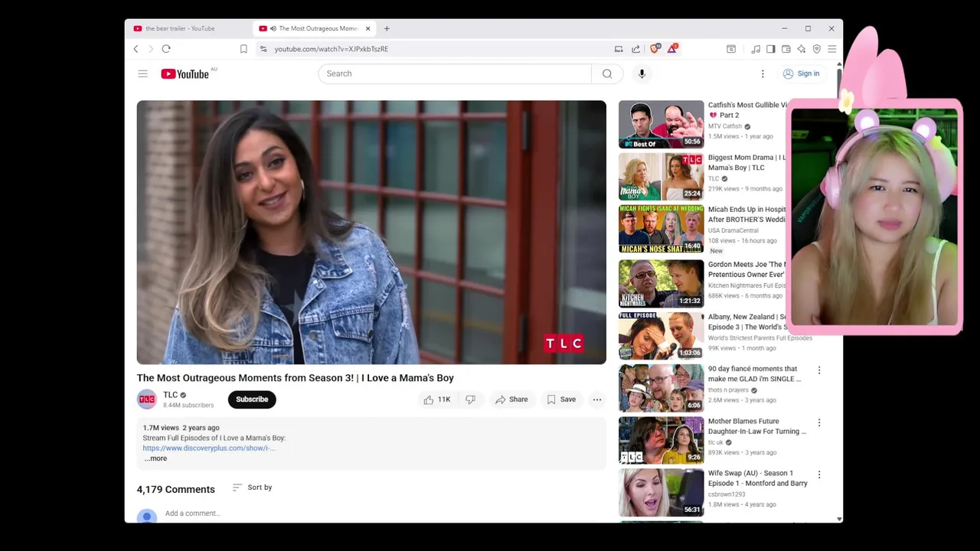The image size is (980, 551).
Task: Open Mother Blames Future Daughter-In-Law thumbnail
Action: click(661, 440)
